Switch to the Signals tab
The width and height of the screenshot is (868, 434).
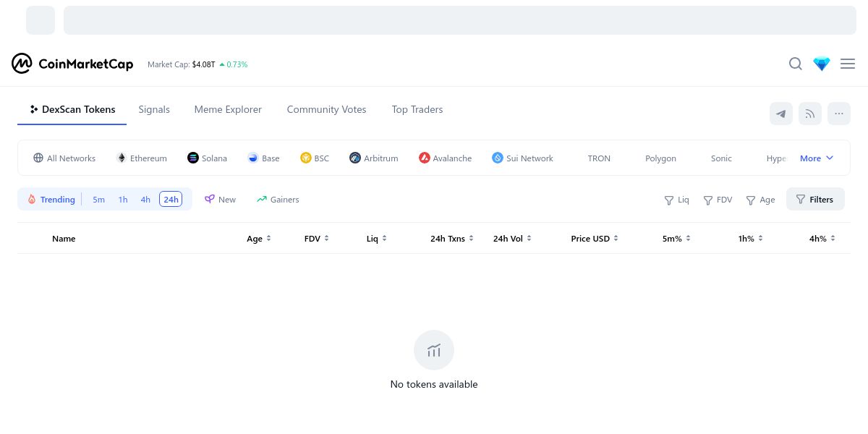[x=154, y=109]
